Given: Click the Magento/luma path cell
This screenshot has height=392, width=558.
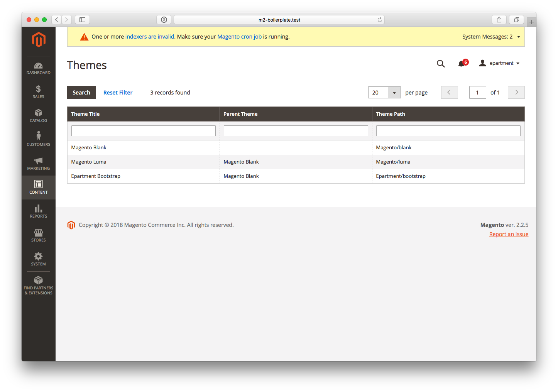Looking at the screenshot, I should 448,162.
